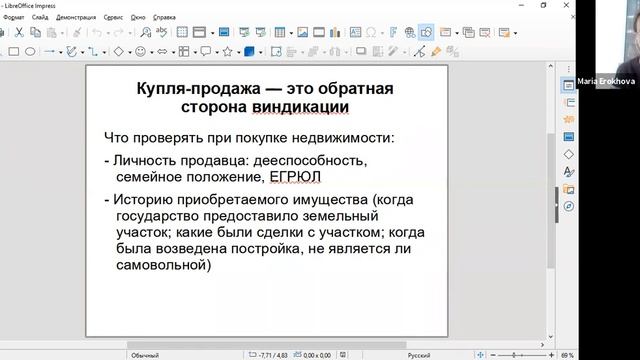The height and width of the screenshot is (360, 640).
Task: Duplicate slide icon in toolbar
Action: (469, 32)
